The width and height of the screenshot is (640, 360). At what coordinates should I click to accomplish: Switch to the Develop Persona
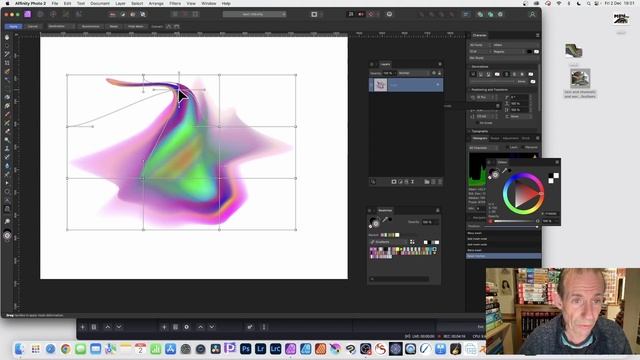(x=53, y=14)
